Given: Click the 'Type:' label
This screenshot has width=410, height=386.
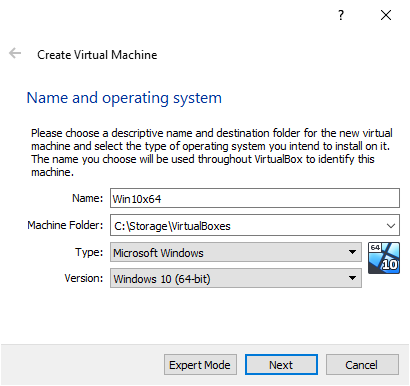Looking at the screenshot, I should pos(89,252).
